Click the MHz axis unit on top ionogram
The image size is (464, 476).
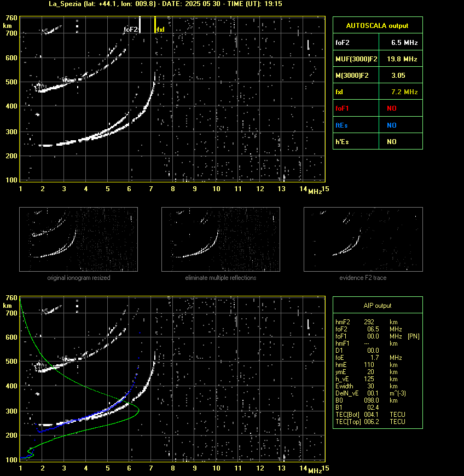(315, 192)
